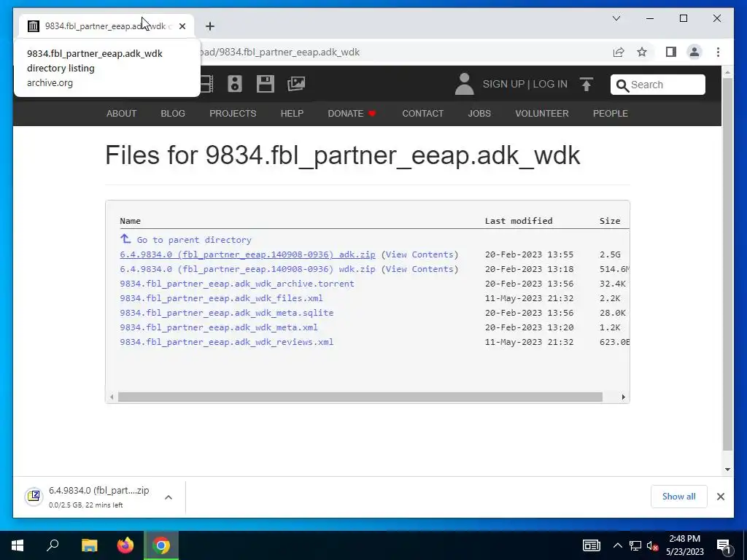The height and width of the screenshot is (560, 747).
Task: Open the Chrome profile avatar
Action: coord(694,52)
